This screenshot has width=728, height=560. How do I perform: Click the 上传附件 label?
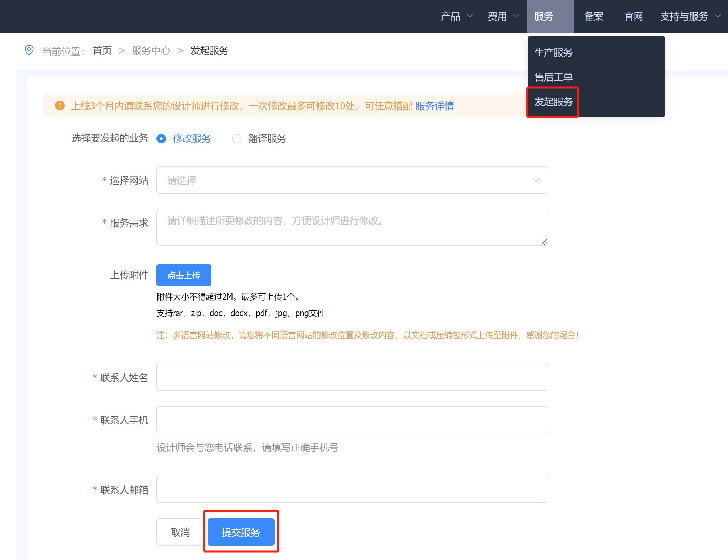[129, 275]
